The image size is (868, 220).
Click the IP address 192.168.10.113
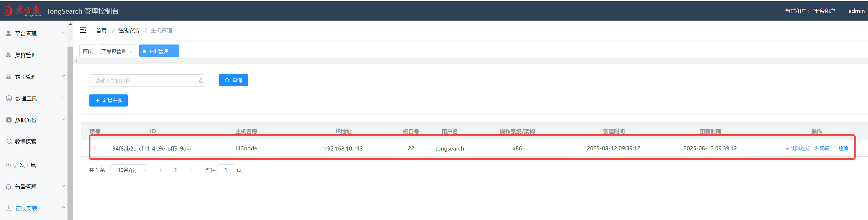click(343, 148)
